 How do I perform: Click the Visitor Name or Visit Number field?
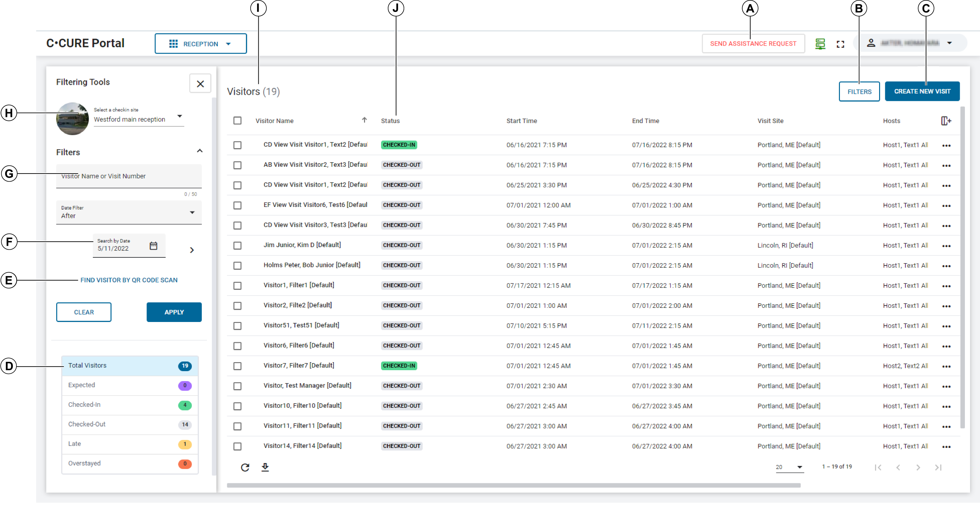pos(129,176)
